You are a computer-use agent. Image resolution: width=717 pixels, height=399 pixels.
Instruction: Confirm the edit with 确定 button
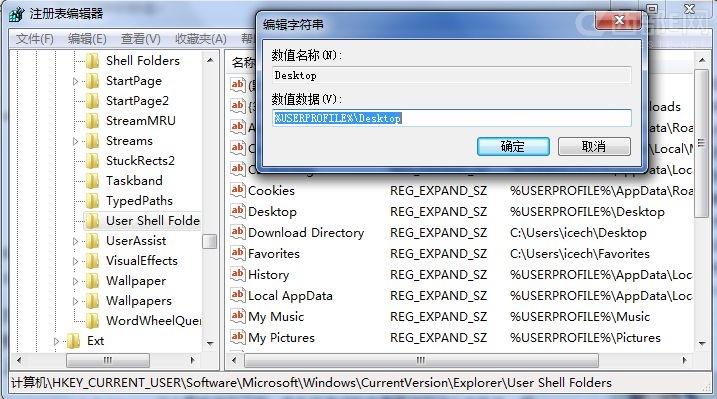(513, 147)
